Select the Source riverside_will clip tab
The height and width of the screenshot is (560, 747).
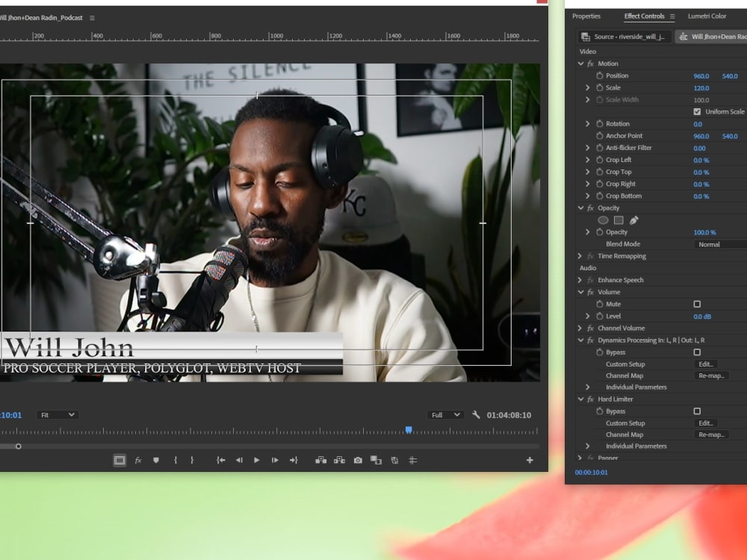click(624, 37)
